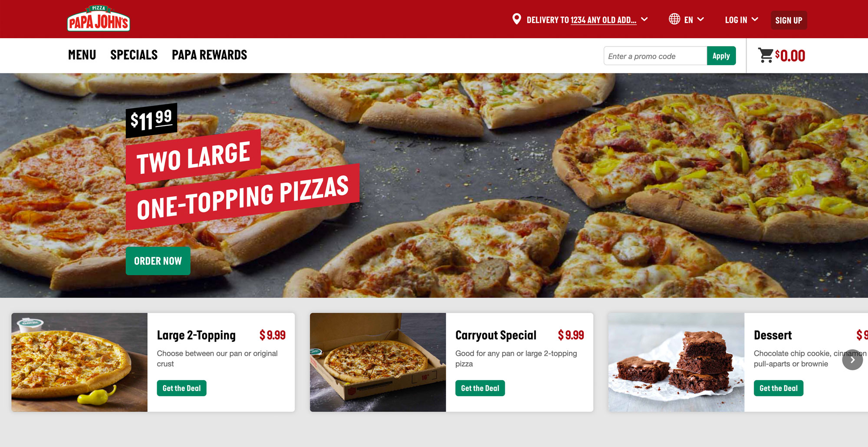
Task: Open Papa Rewards page
Action: 210,55
